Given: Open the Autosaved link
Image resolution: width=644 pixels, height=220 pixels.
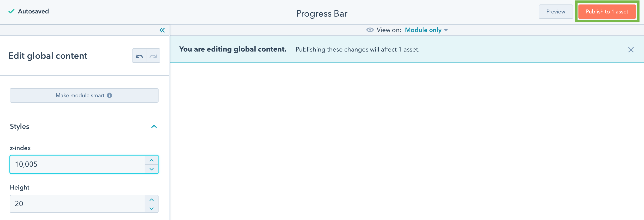Looking at the screenshot, I should (x=33, y=11).
